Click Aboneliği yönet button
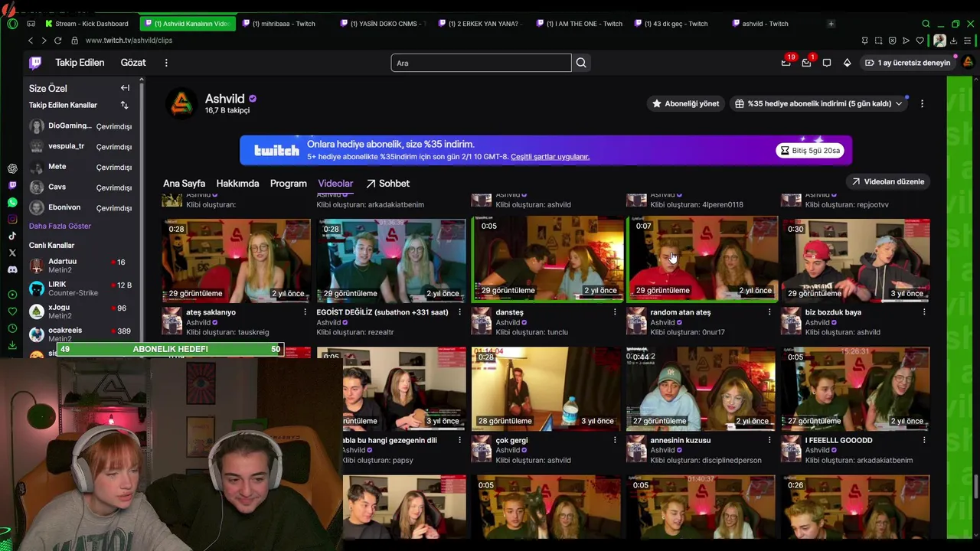This screenshot has height=551, width=980. coord(685,103)
